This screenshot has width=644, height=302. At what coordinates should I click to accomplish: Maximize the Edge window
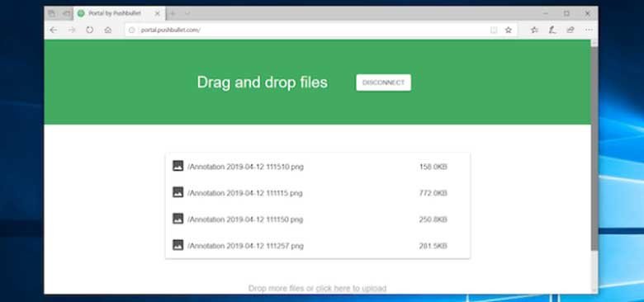pyautogui.click(x=566, y=13)
